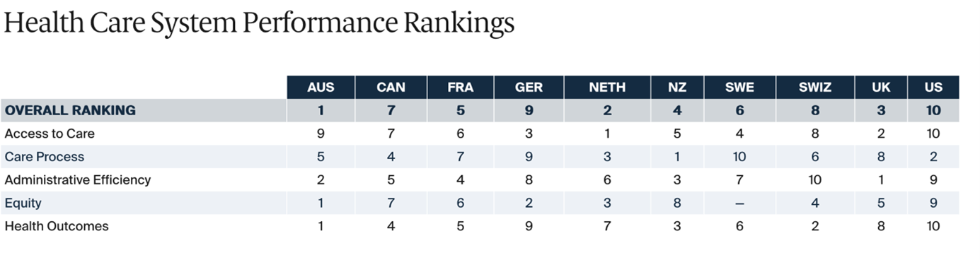Select the CAN column header
This screenshot has width=980, height=260.
click(x=391, y=88)
